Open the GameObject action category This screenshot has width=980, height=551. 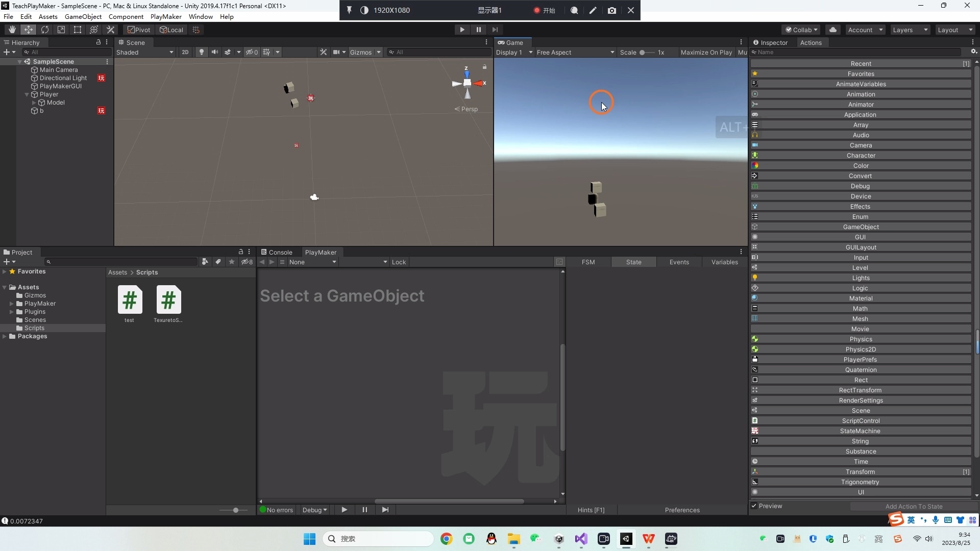coord(861,227)
